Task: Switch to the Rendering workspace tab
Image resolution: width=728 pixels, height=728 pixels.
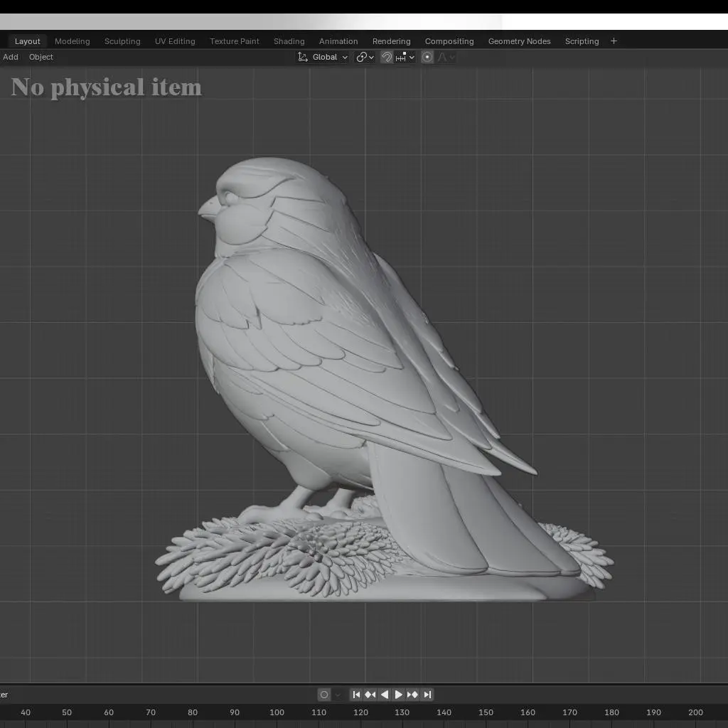Action: (392, 41)
